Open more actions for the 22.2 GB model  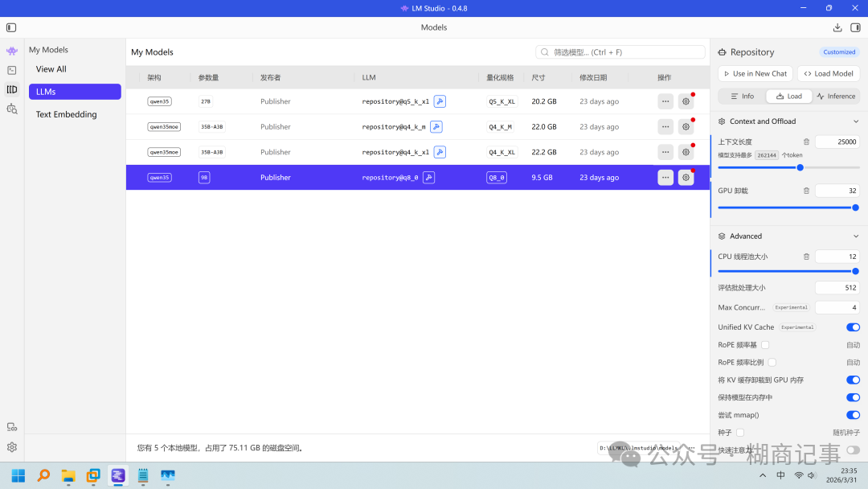click(x=665, y=152)
